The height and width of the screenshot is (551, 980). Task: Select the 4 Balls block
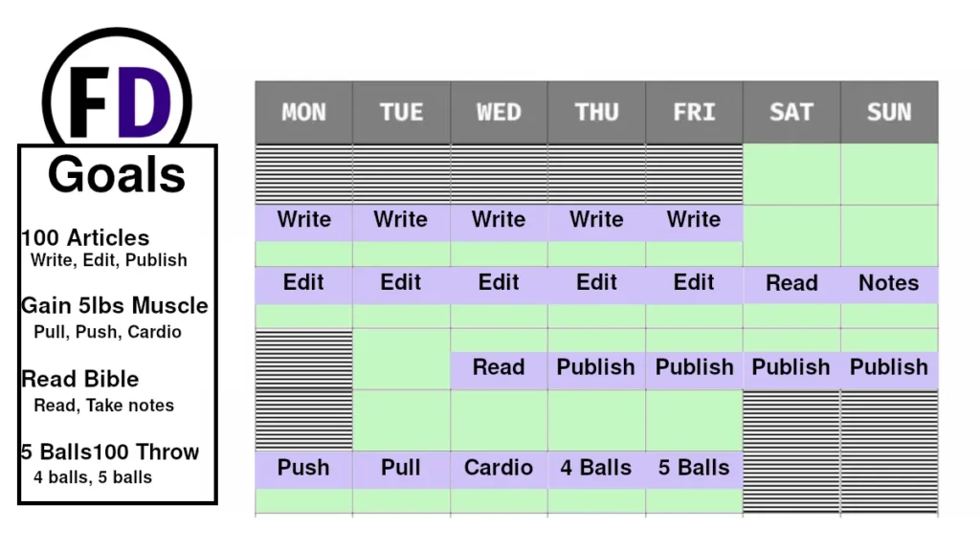click(x=596, y=470)
